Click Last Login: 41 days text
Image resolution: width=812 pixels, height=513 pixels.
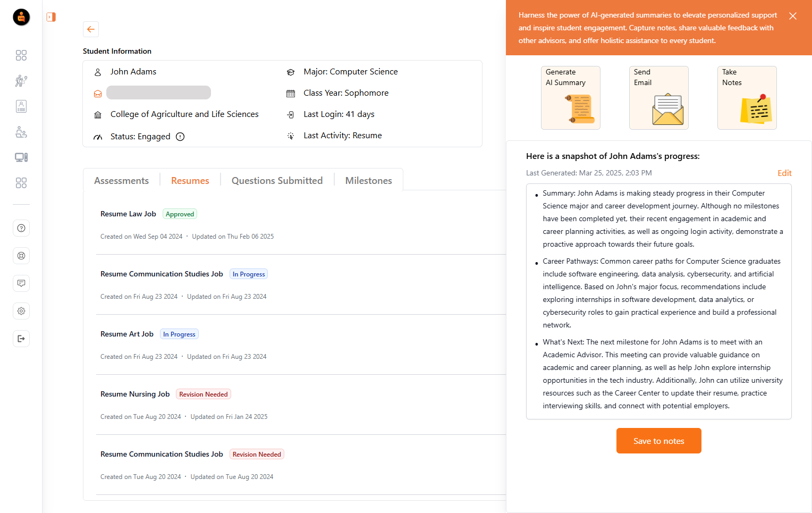[x=339, y=114]
